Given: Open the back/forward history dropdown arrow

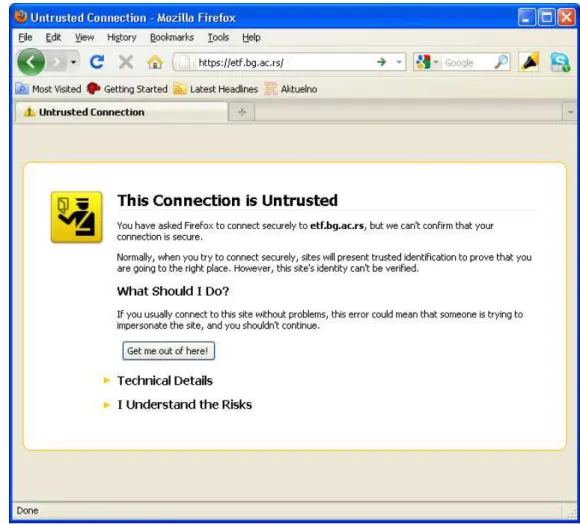Looking at the screenshot, I should coord(74,62).
